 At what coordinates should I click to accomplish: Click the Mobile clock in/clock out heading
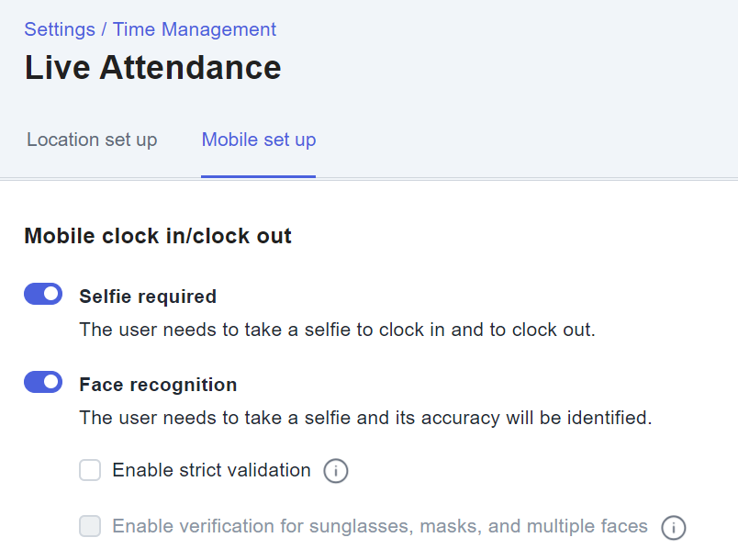point(158,236)
